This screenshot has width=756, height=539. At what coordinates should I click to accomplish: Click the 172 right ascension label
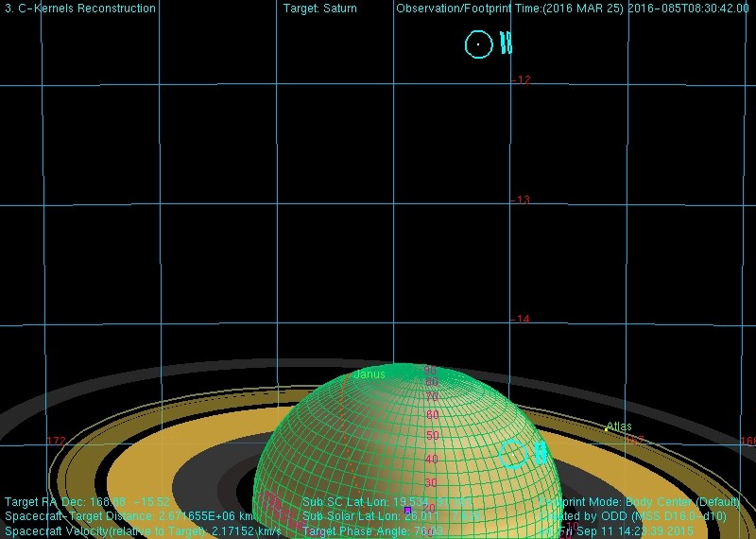coord(57,441)
